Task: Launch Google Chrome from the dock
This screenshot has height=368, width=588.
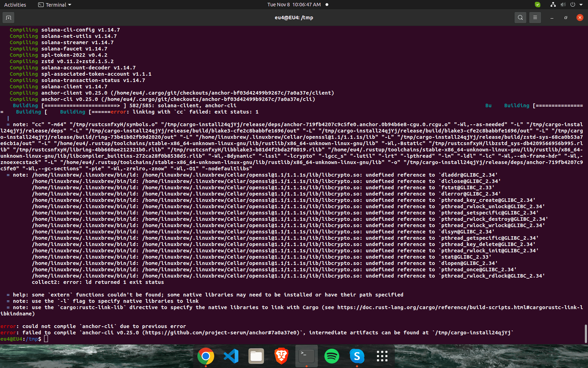Action: 206,356
